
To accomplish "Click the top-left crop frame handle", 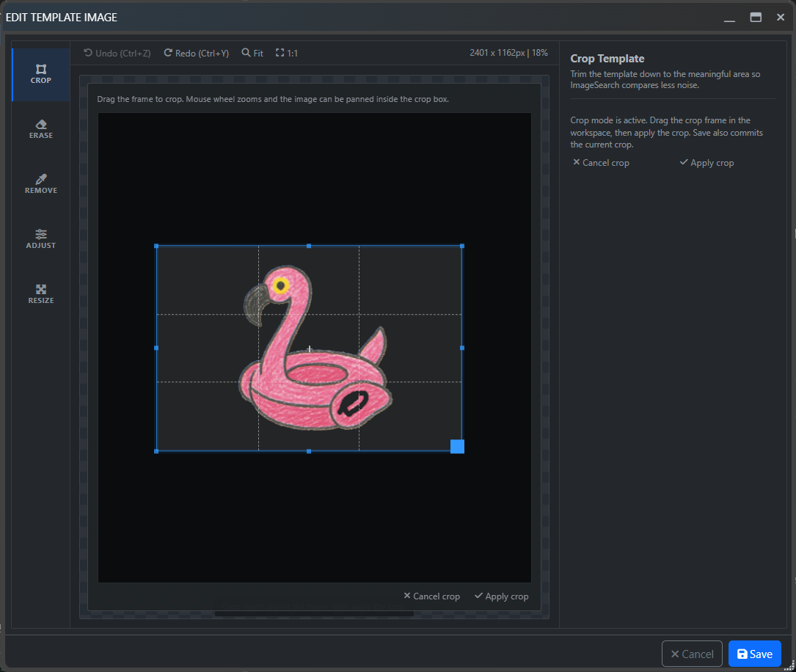I will tap(156, 246).
